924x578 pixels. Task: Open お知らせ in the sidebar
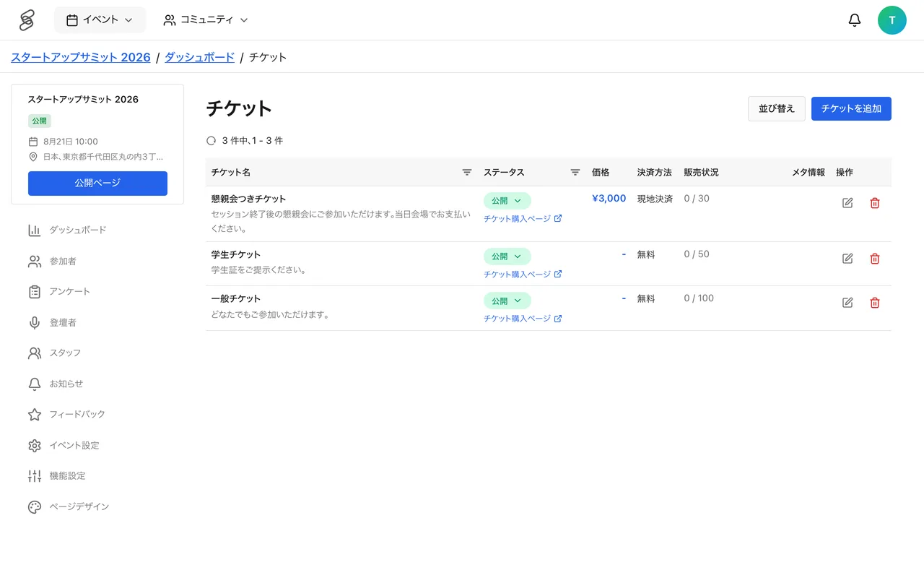tap(56, 384)
